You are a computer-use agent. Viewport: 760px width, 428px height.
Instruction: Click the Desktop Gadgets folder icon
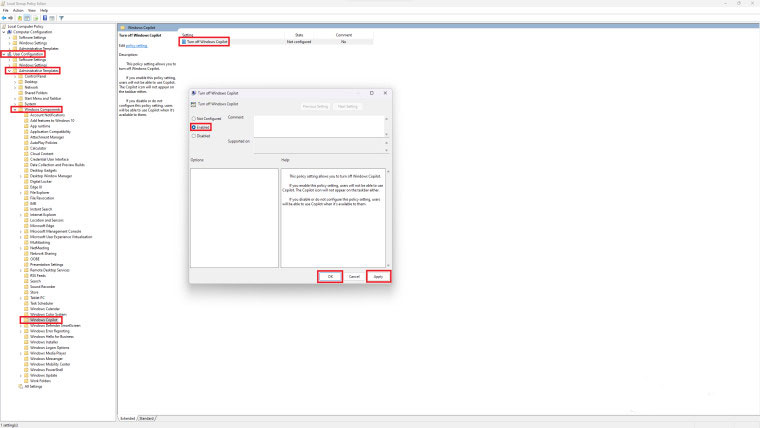26,171
